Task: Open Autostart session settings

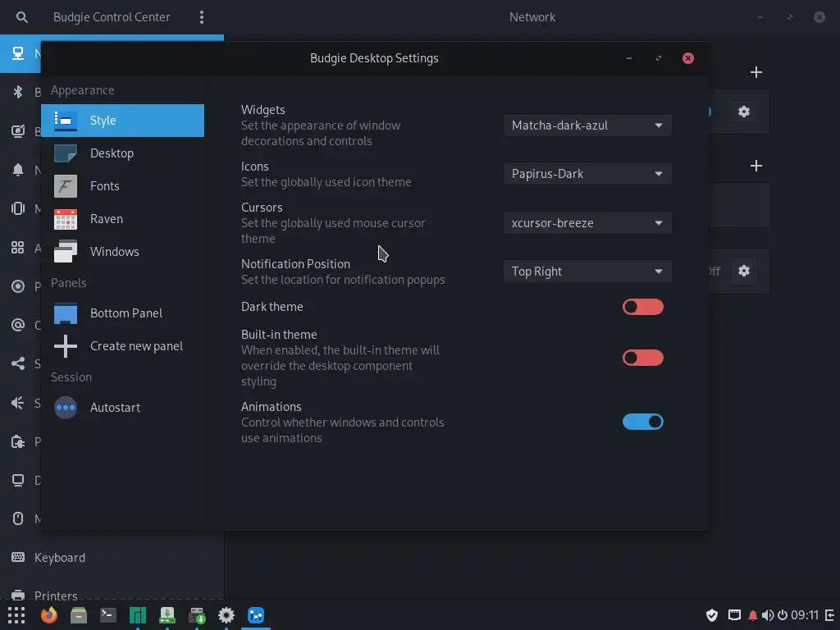Action: [123, 408]
